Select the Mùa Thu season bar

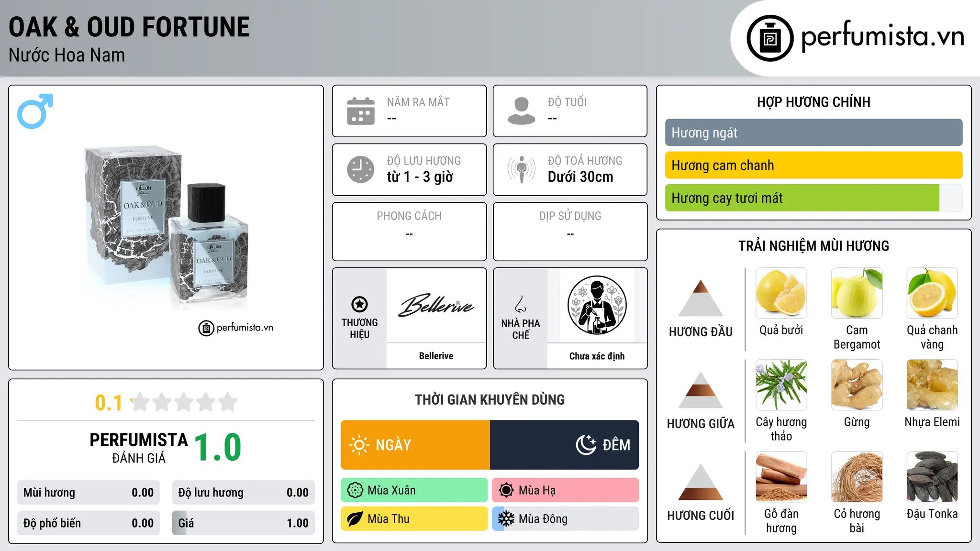click(x=414, y=519)
